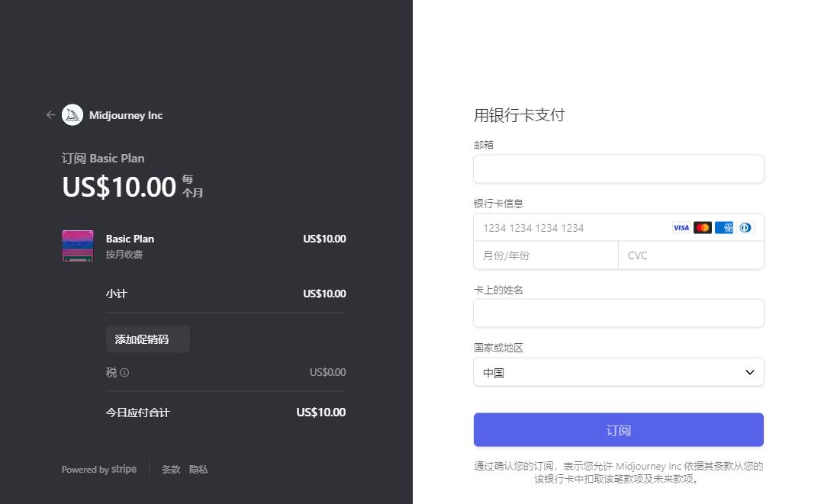Open the 隐私 privacy link
837x504 pixels.
(x=198, y=470)
